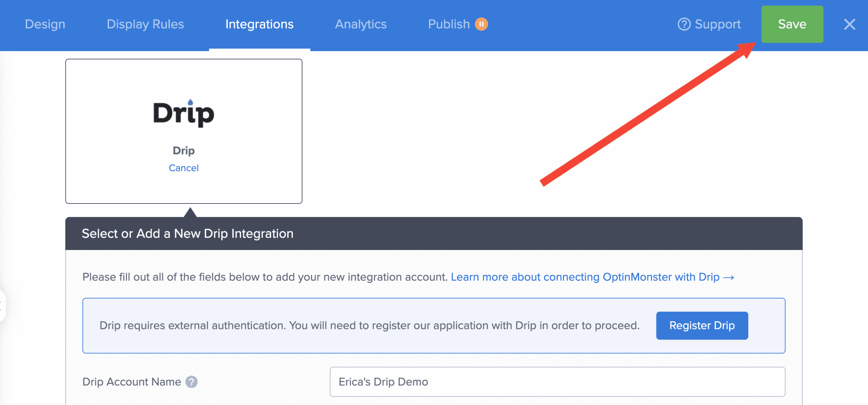Close the campaign editor with the X

850,24
